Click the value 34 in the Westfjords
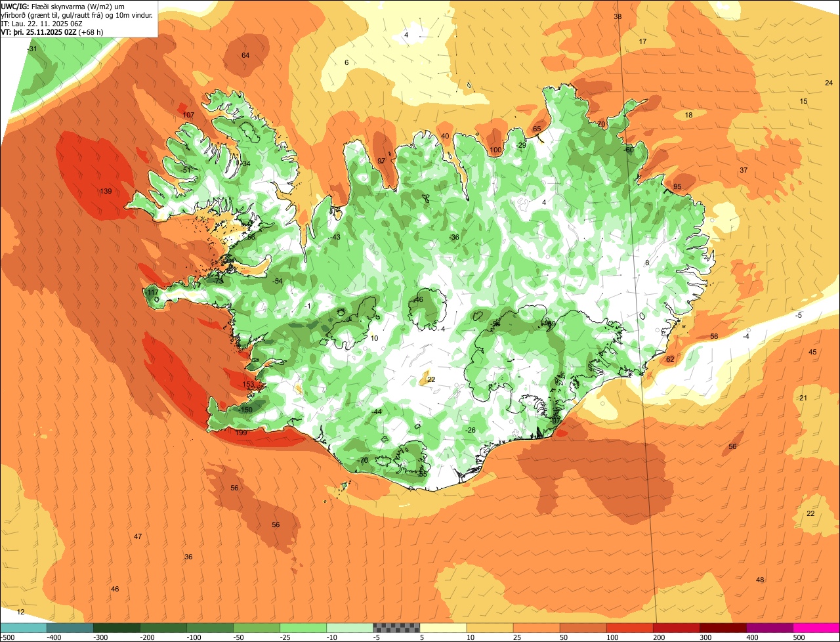The width and height of the screenshot is (840, 642). [246, 164]
